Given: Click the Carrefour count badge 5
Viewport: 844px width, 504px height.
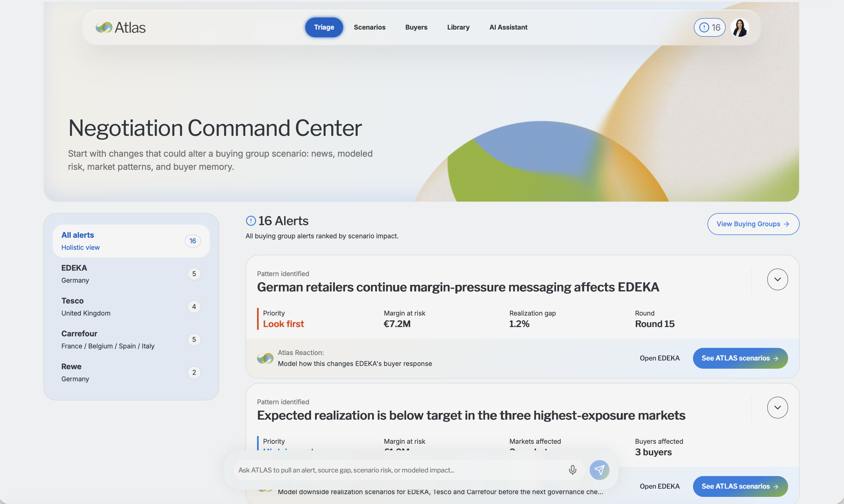Looking at the screenshot, I should click(194, 340).
